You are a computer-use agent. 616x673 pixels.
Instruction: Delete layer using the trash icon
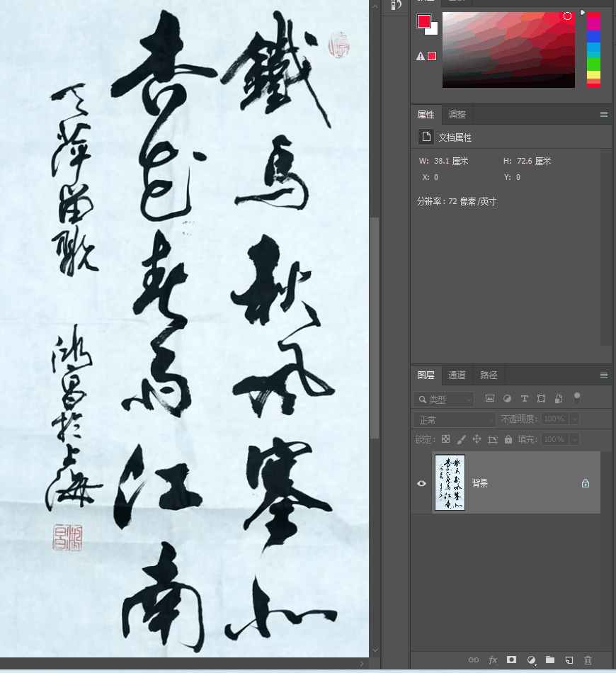pyautogui.click(x=588, y=660)
